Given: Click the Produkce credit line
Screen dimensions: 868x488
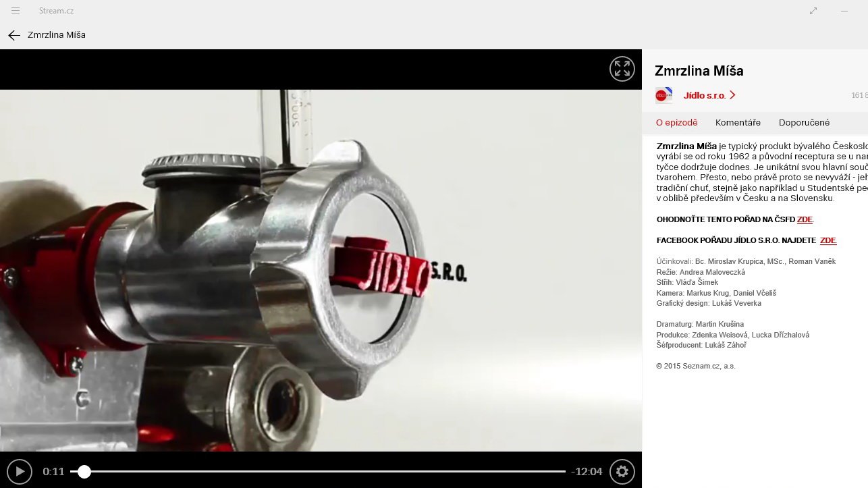Looking at the screenshot, I should pos(732,335).
